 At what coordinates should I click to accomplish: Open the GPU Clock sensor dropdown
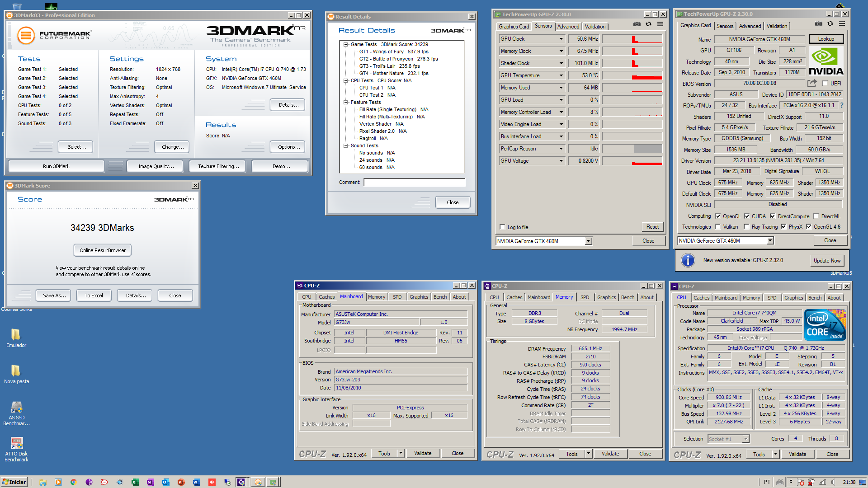pyautogui.click(x=561, y=39)
